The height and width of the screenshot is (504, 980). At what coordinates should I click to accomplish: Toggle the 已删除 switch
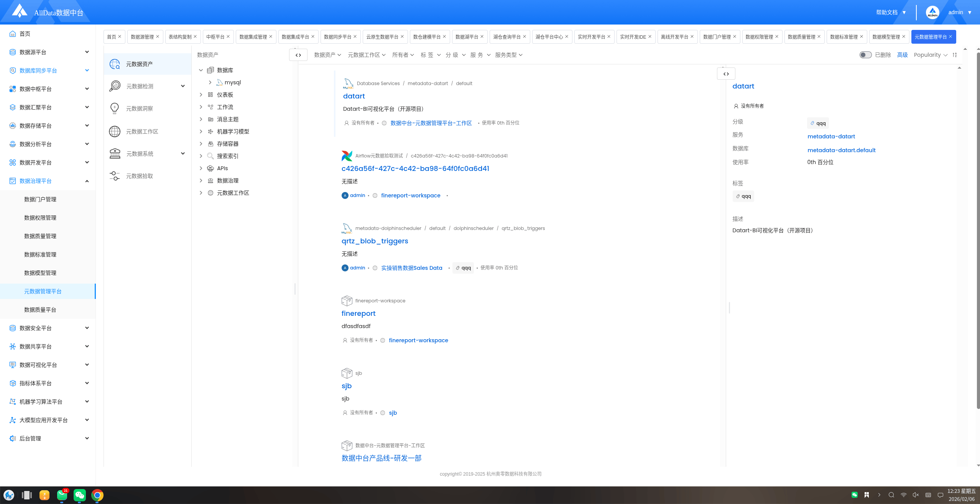point(865,55)
